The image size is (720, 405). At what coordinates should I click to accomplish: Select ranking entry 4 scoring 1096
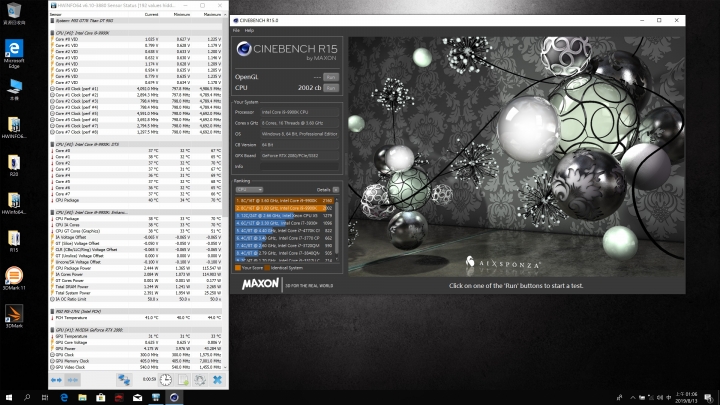[x=284, y=223]
